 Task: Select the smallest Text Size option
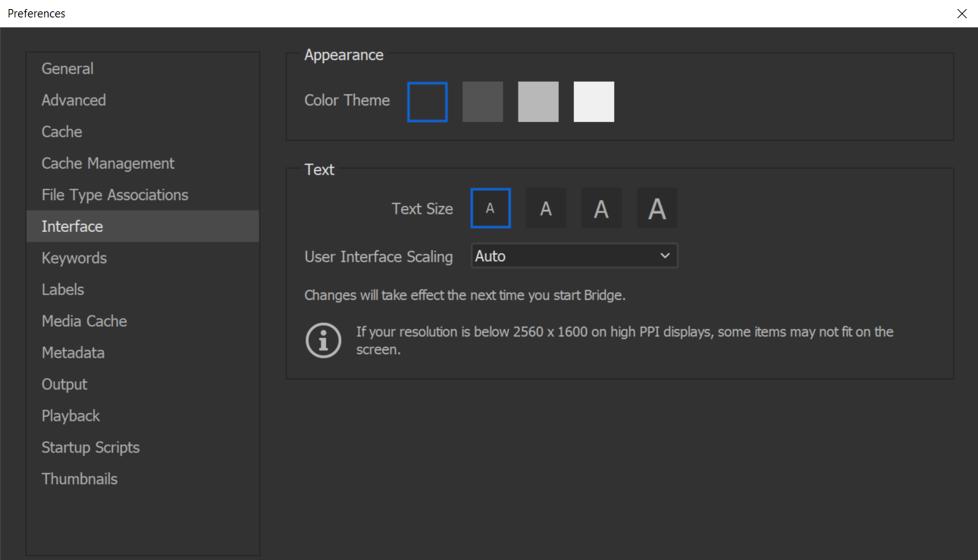(491, 208)
